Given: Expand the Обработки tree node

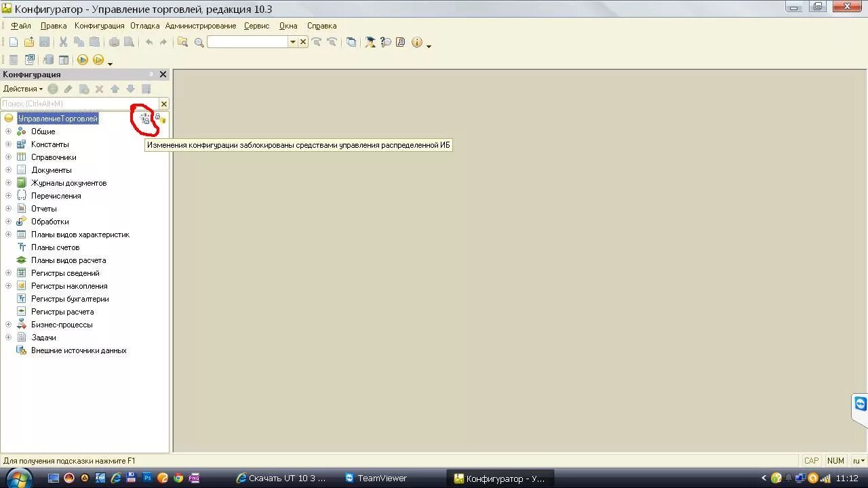Looking at the screenshot, I should pos(9,222).
